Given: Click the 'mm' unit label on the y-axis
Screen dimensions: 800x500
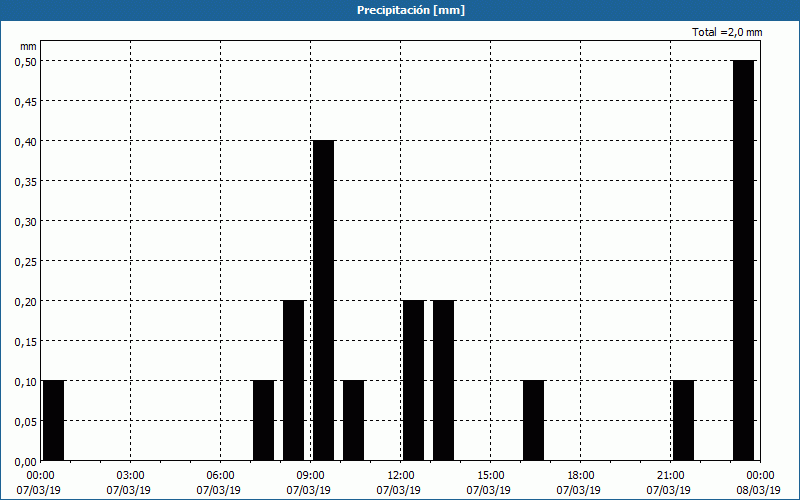Looking at the screenshot, I should 28,46.
